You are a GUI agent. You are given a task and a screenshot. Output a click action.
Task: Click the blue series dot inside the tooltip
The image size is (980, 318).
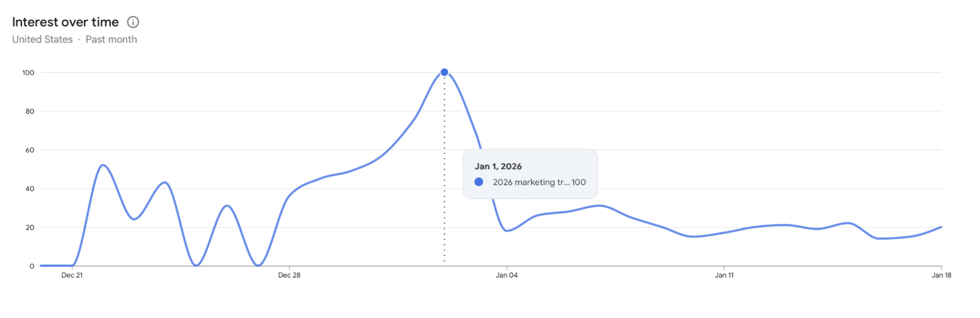click(x=479, y=182)
